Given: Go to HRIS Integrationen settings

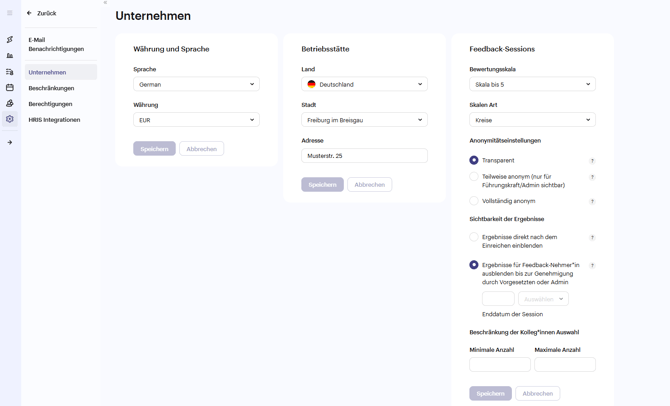Looking at the screenshot, I should (54, 120).
